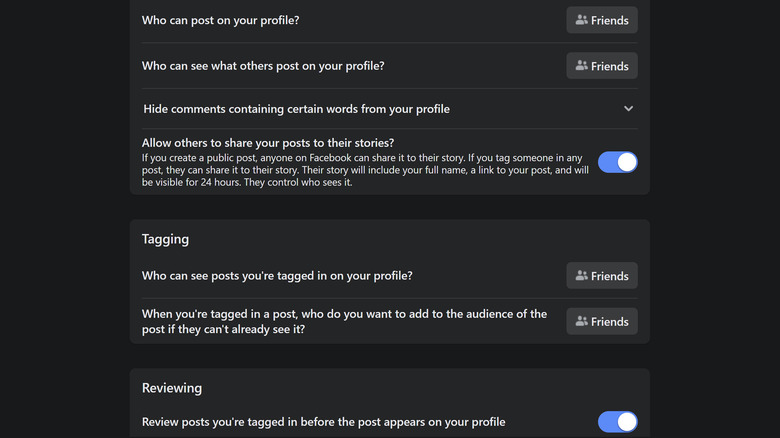Click people icon for tagged post audience setting
The width and height of the screenshot is (780, 438).
tap(582, 322)
